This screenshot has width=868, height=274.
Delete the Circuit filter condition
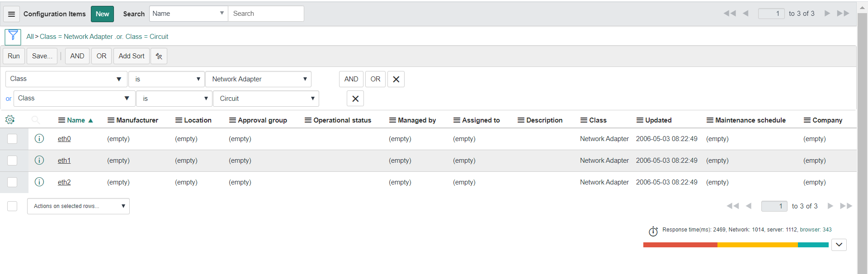pyautogui.click(x=355, y=99)
